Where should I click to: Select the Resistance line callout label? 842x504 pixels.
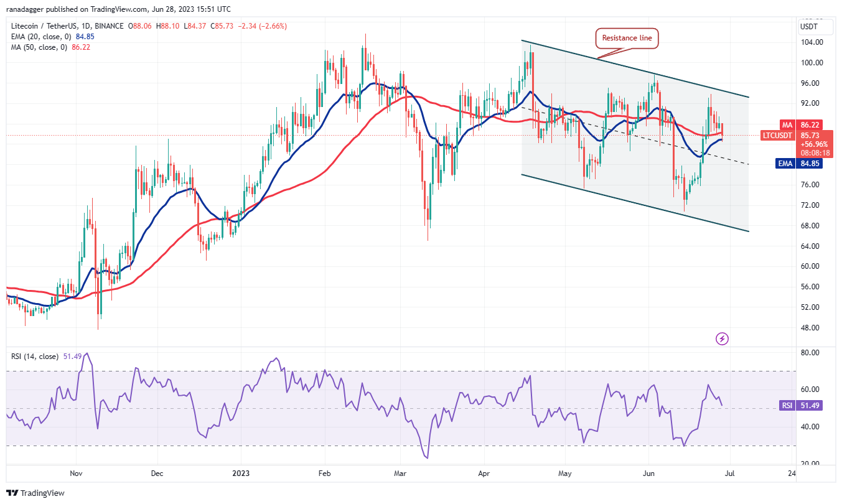click(x=627, y=39)
